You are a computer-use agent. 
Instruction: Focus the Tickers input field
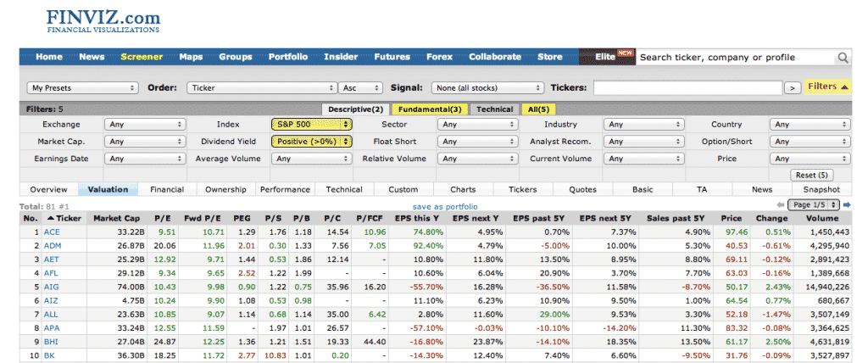[688, 87]
